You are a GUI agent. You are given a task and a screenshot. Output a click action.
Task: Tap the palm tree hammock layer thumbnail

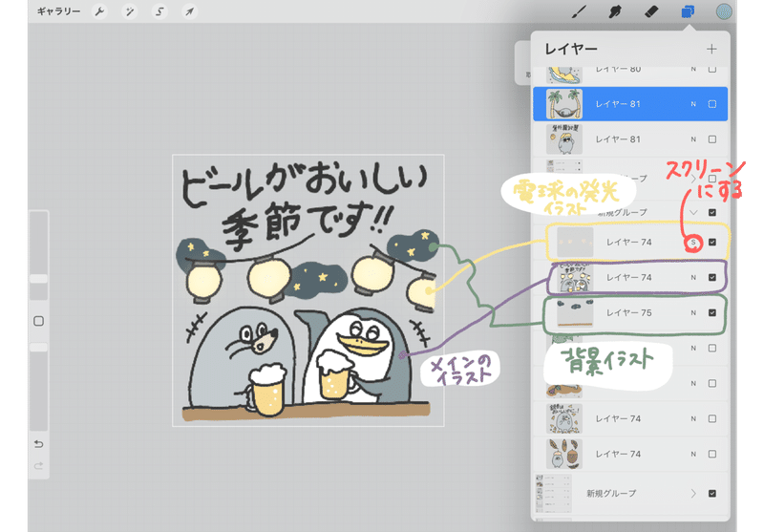click(564, 104)
